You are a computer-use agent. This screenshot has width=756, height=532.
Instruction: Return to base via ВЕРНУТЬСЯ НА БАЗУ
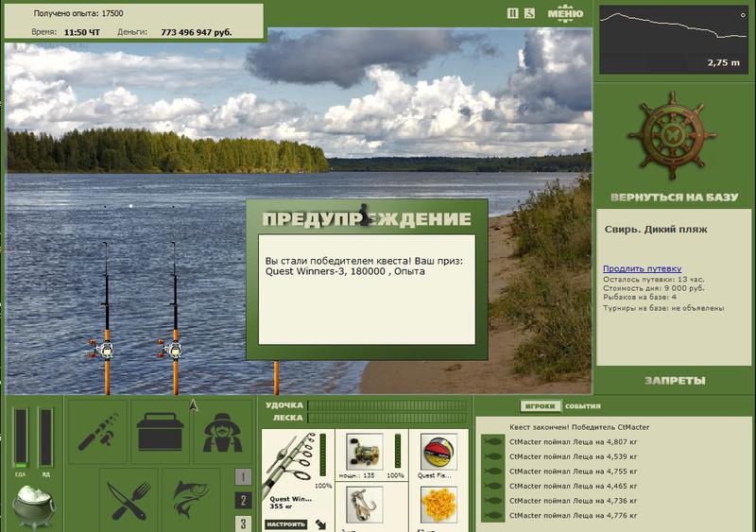click(x=674, y=197)
